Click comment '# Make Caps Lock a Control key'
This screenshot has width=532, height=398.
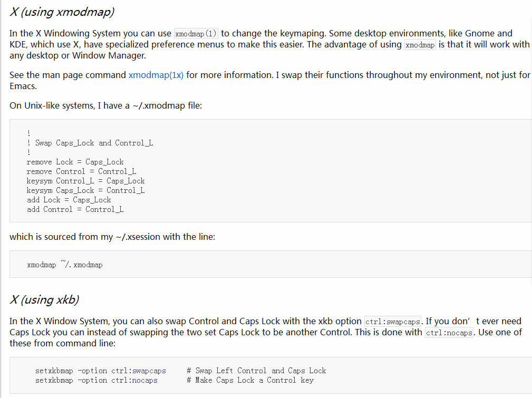tap(250, 381)
